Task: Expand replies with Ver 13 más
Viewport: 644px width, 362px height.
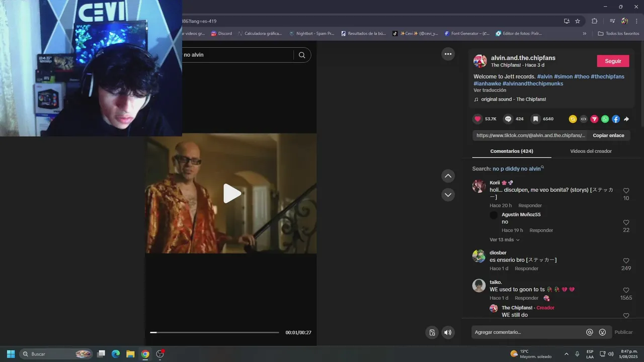Action: pyautogui.click(x=504, y=240)
